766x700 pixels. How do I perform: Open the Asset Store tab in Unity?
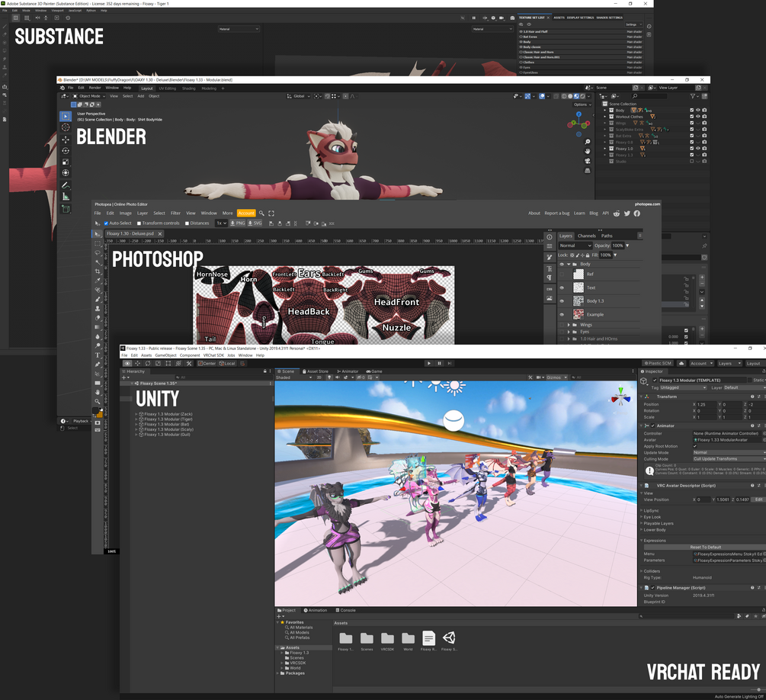315,371
